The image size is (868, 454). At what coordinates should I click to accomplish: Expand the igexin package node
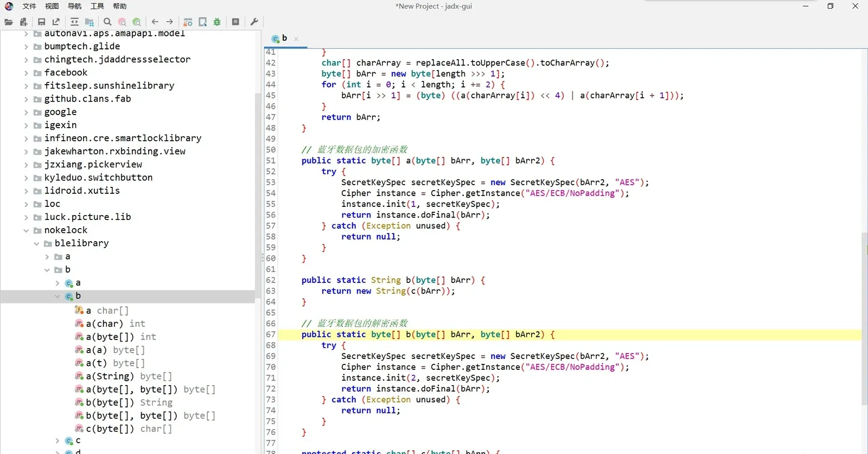[26, 125]
